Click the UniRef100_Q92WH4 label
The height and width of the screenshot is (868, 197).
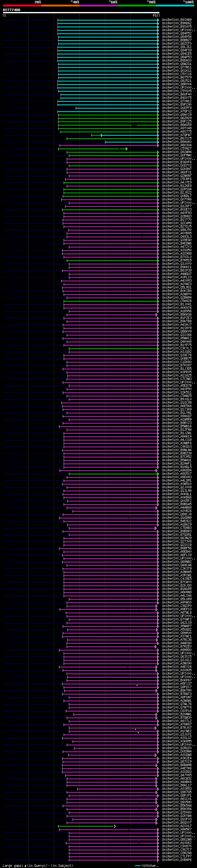coord(177,152)
